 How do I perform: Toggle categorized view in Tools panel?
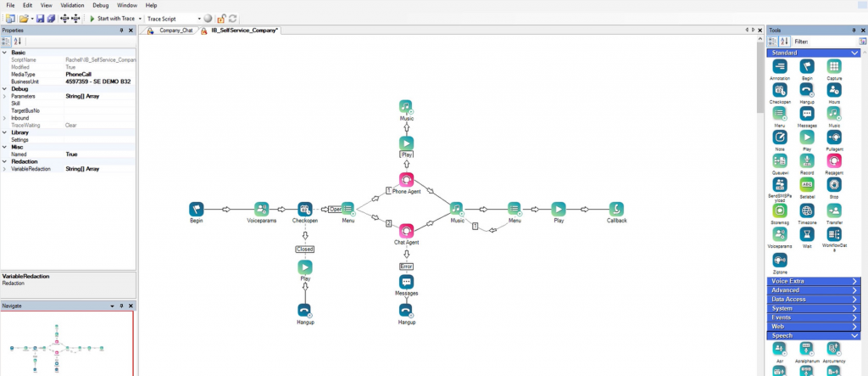[x=772, y=42]
